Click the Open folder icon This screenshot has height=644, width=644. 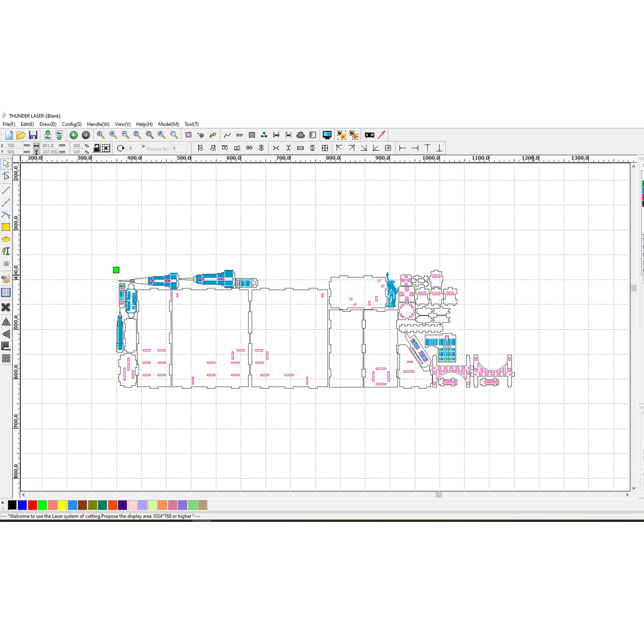pos(21,135)
